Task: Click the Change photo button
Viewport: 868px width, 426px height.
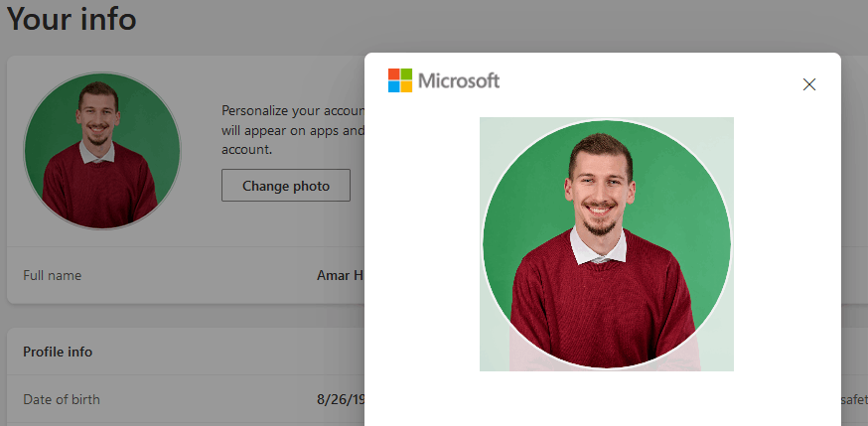Action: pyautogui.click(x=286, y=186)
